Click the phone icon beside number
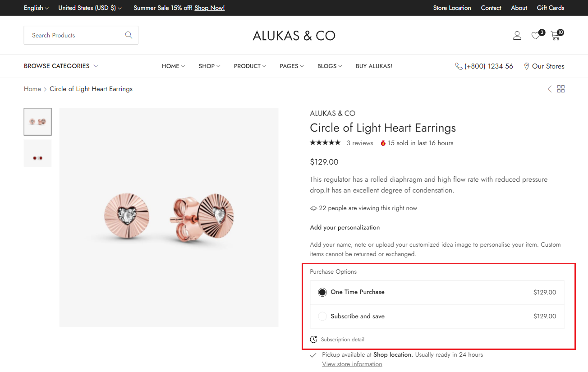This screenshot has height=372, width=588. (459, 66)
